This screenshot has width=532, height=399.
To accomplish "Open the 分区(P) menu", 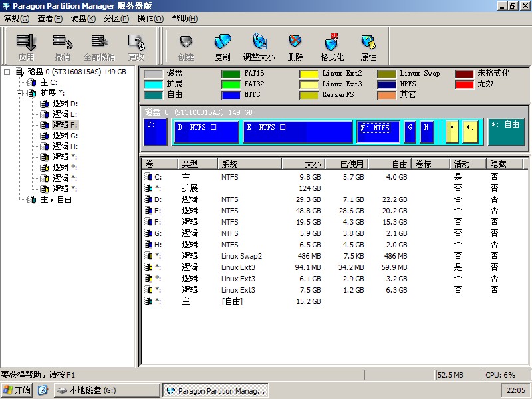I will point(116,19).
